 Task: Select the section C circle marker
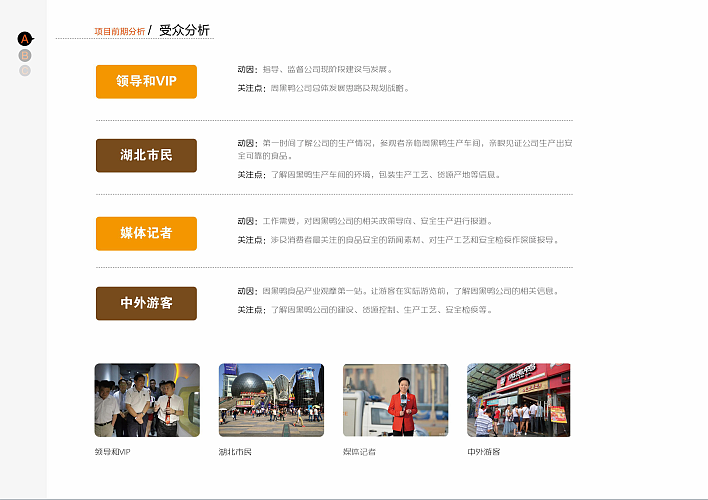pyautogui.click(x=25, y=70)
